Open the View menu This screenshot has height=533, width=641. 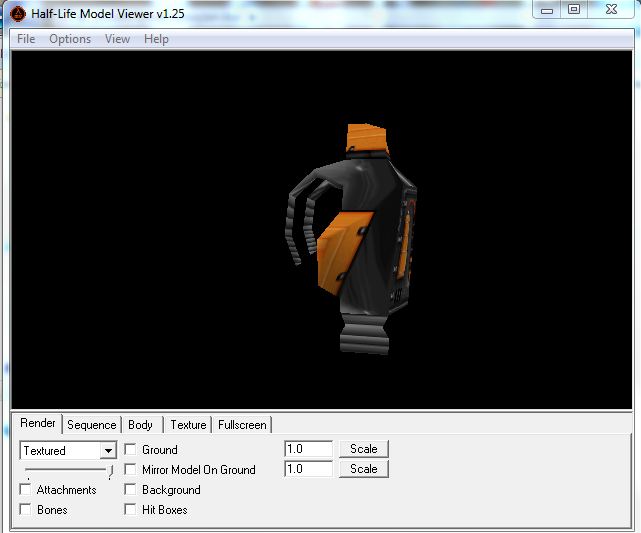[x=117, y=39]
